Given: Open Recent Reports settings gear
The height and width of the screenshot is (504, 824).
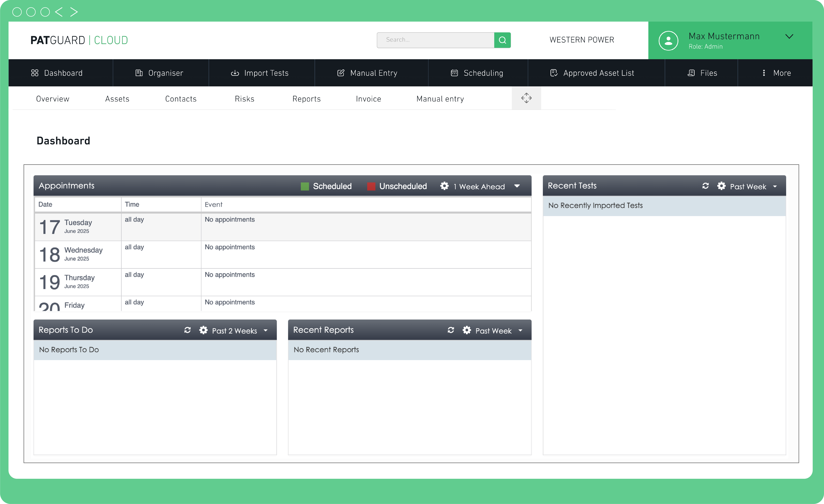Looking at the screenshot, I should (x=467, y=330).
